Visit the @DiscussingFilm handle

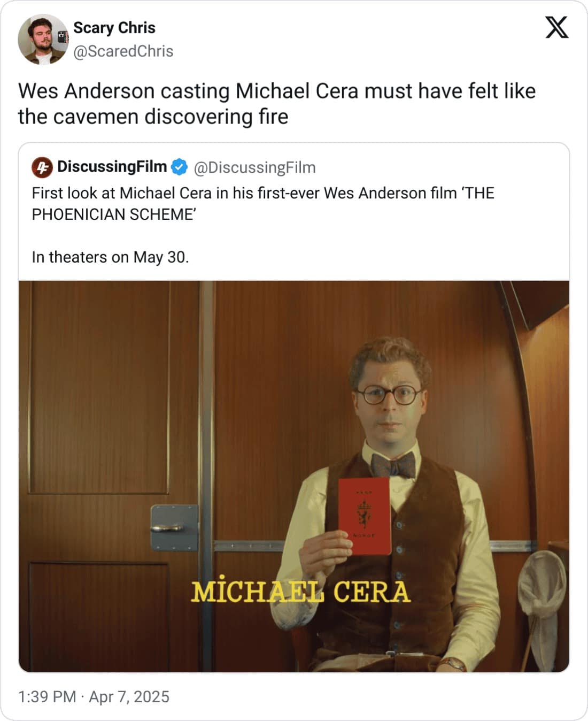point(254,167)
